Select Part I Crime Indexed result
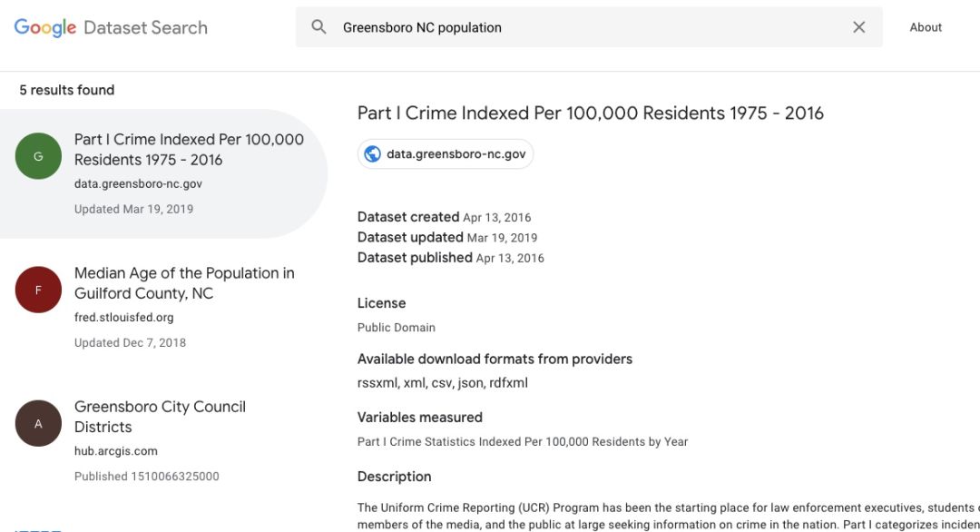 click(189, 149)
